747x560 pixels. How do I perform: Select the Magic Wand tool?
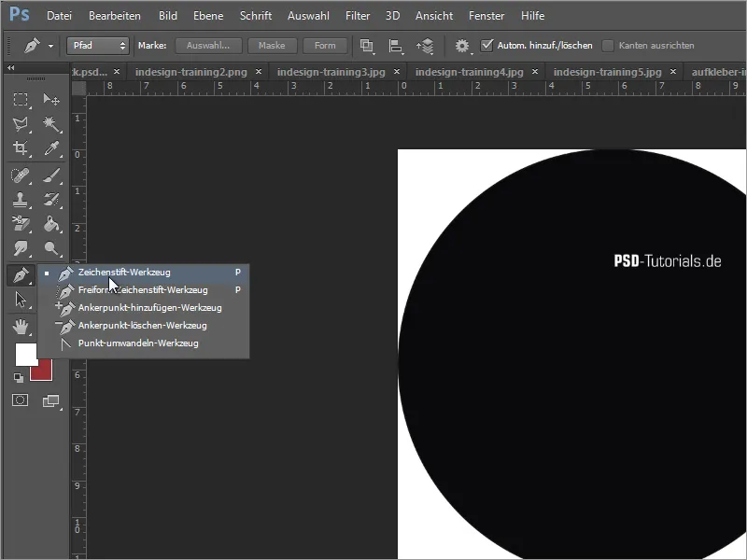coord(50,124)
